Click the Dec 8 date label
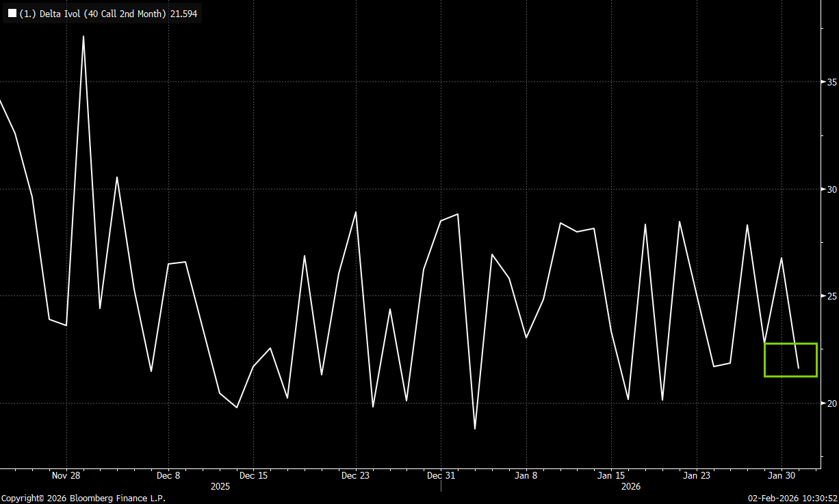The width and height of the screenshot is (839, 504). (168, 475)
